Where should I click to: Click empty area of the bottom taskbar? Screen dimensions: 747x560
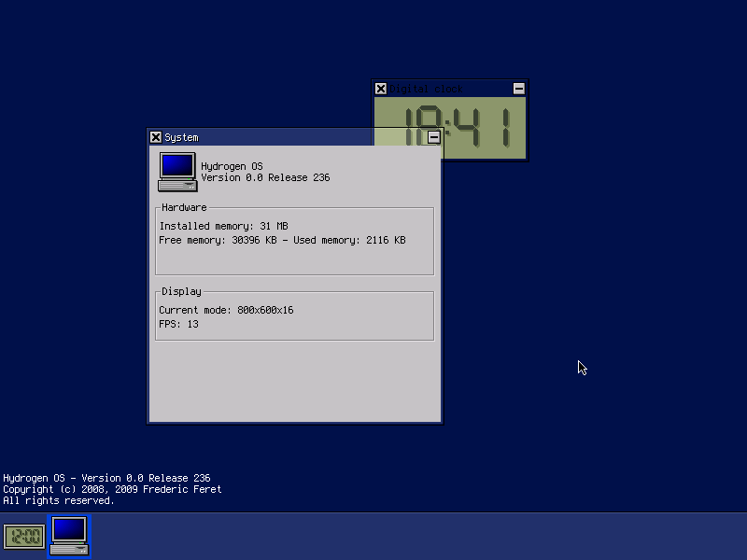click(x=419, y=536)
